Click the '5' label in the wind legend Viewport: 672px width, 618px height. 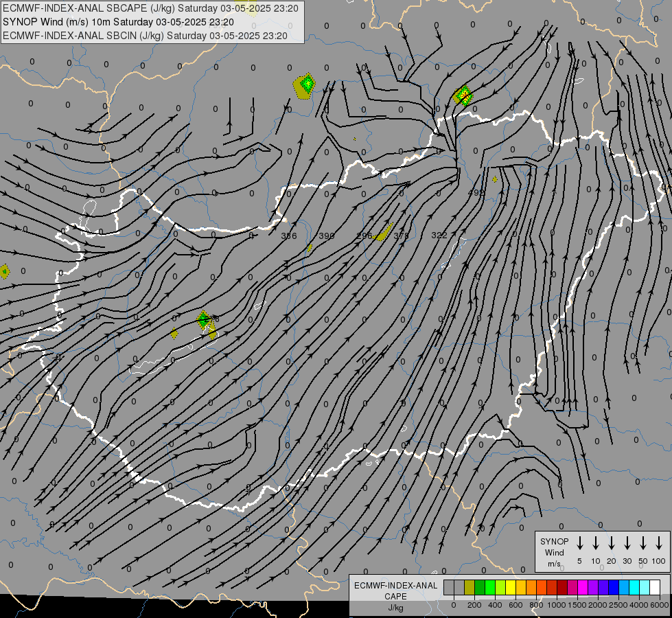[579, 561]
